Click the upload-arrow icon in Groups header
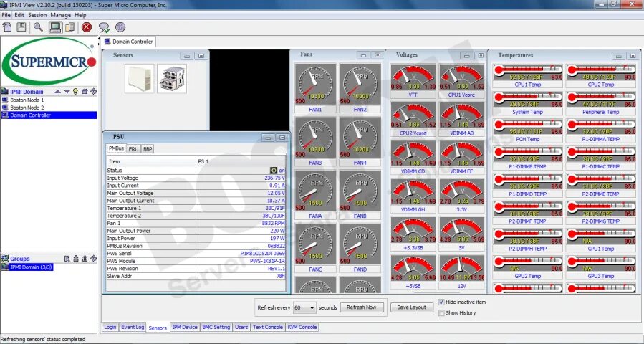Viewport: 644px width, 344px height. point(85,259)
